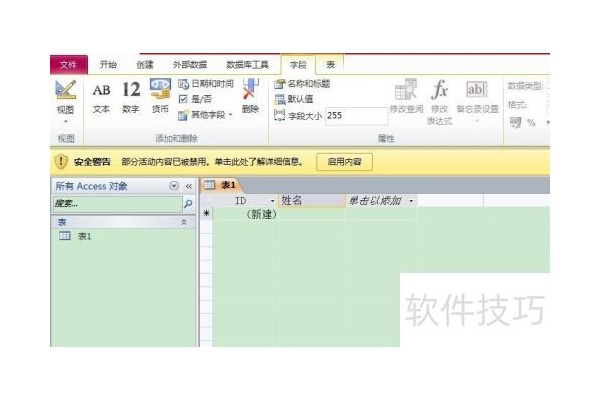The height and width of the screenshot is (400, 600).
Task: Select the 字段 ribbon tab
Action: [x=298, y=65]
